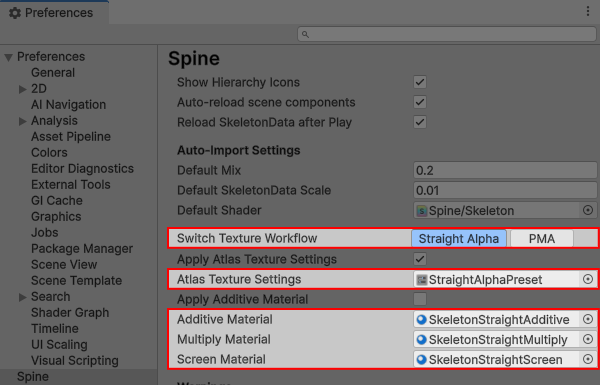Viewport: 600px width, 385px height.
Task: Toggle Auto-reload scene components checkbox
Action: [x=420, y=102]
